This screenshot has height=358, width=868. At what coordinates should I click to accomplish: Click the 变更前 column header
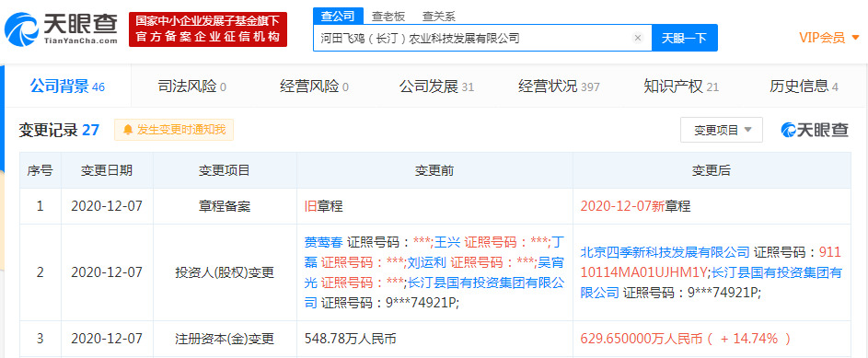(434, 170)
